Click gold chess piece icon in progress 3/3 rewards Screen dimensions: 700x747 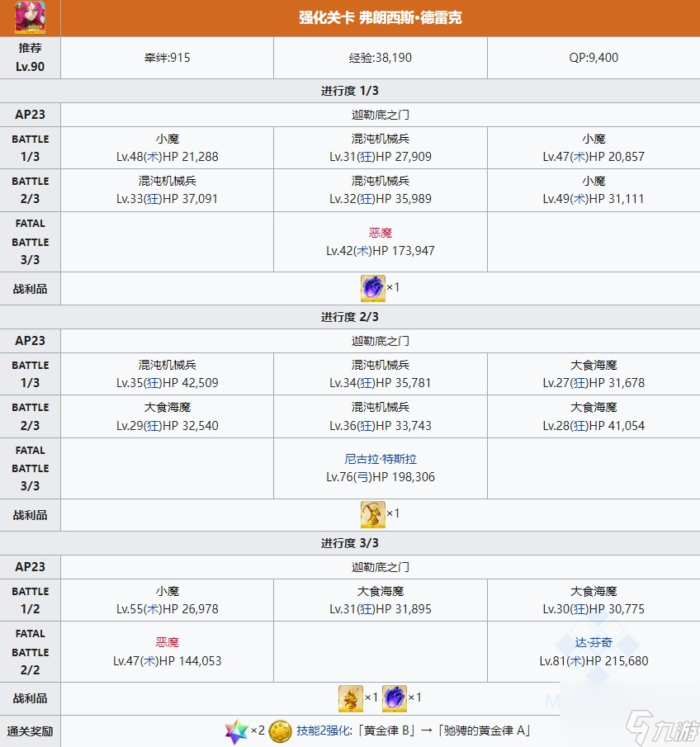pos(350,698)
